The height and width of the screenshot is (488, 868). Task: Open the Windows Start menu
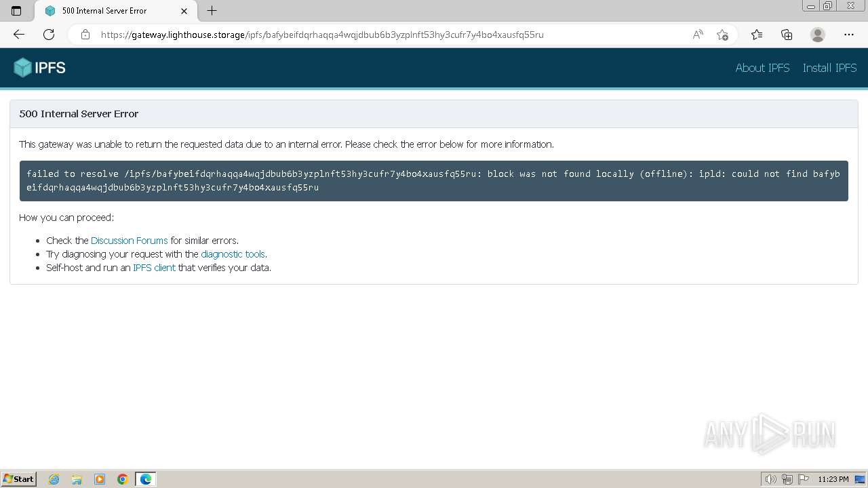coord(18,479)
